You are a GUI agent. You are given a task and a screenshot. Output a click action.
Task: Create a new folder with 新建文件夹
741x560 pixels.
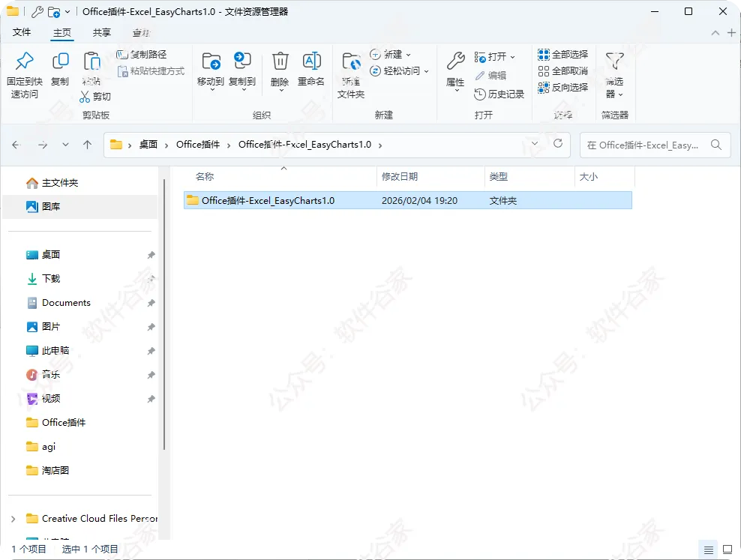tap(351, 75)
